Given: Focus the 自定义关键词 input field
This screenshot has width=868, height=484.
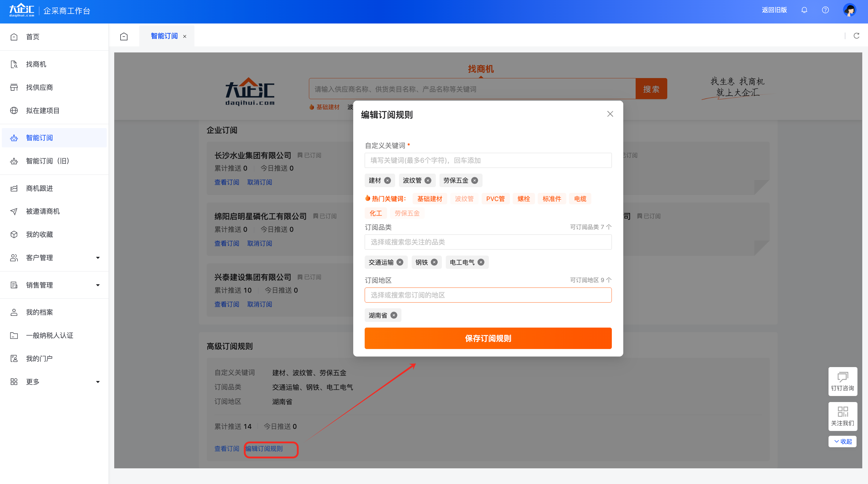Looking at the screenshot, I should click(488, 160).
